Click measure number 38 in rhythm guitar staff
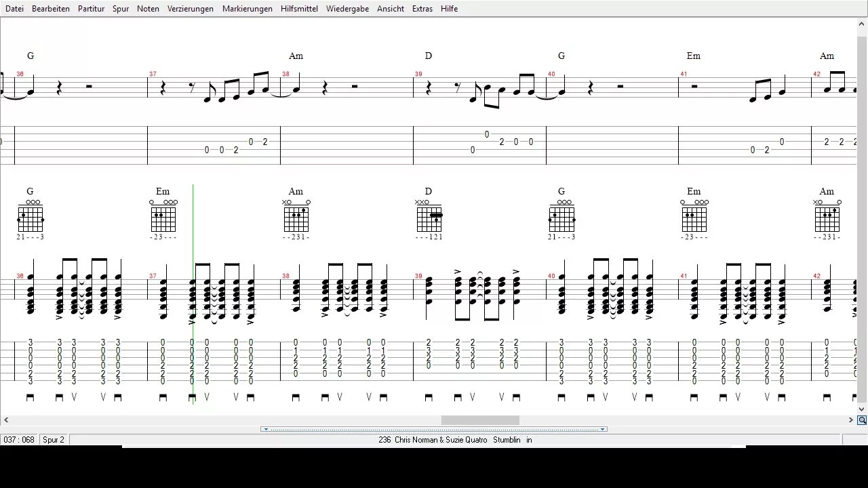This screenshot has width=868, height=488. pos(285,277)
